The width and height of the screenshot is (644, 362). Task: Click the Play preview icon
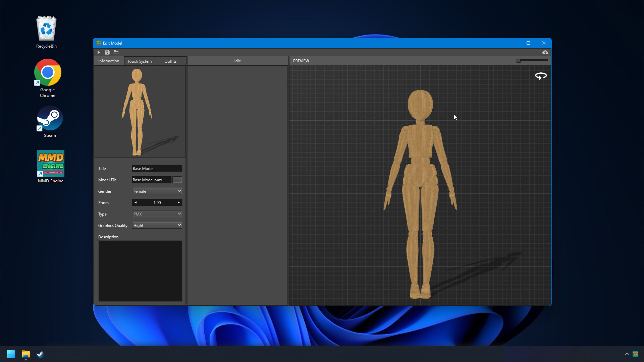[x=99, y=52]
